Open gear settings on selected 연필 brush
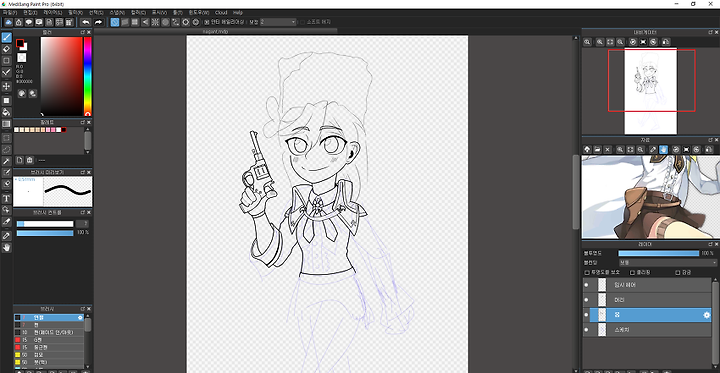 (80, 317)
